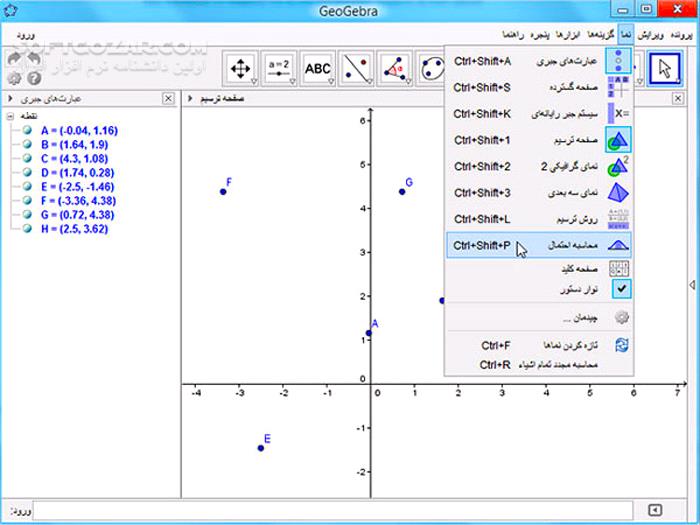Toggle visibility circle of point A

click(28, 130)
